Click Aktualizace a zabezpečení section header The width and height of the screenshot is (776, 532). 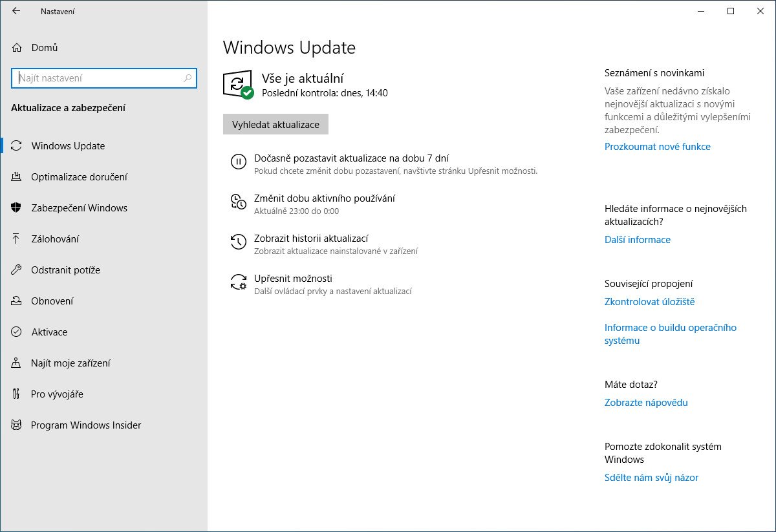[68, 108]
